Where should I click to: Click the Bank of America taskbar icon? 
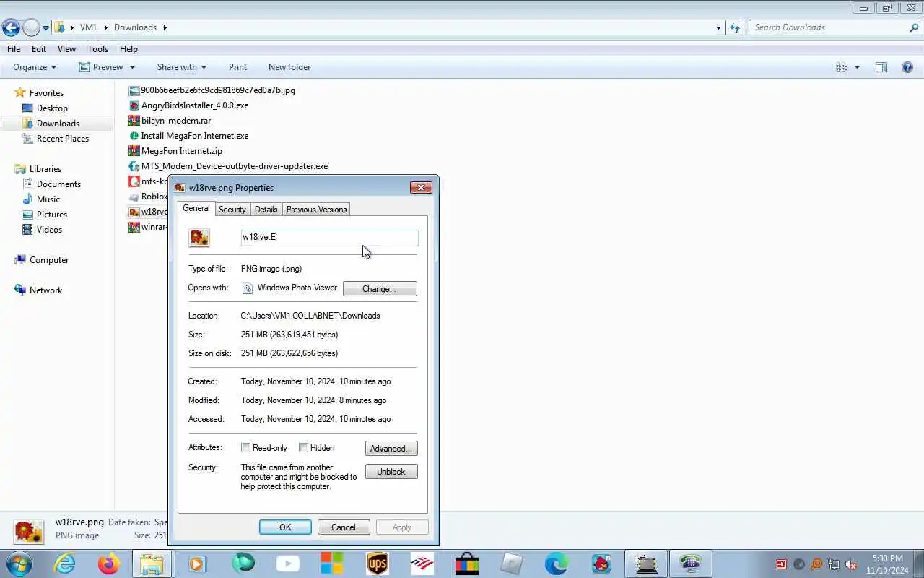[x=422, y=564]
